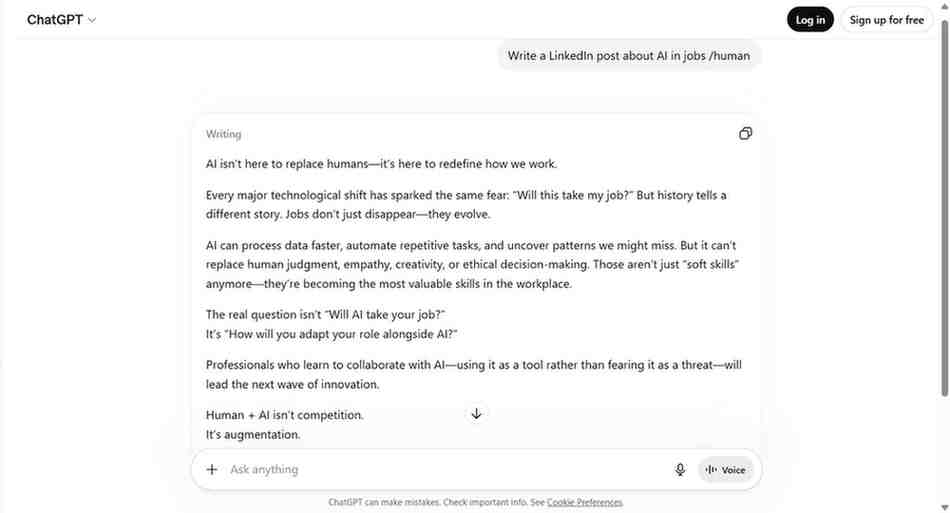Launch Voice mode

[726, 470]
